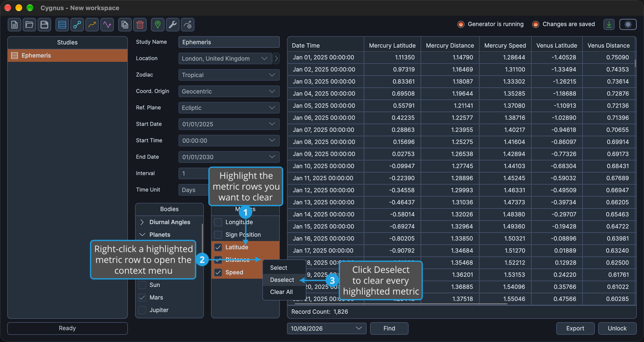Click arrow button next to Location
Screen dimensions: 644x342
coord(276,58)
